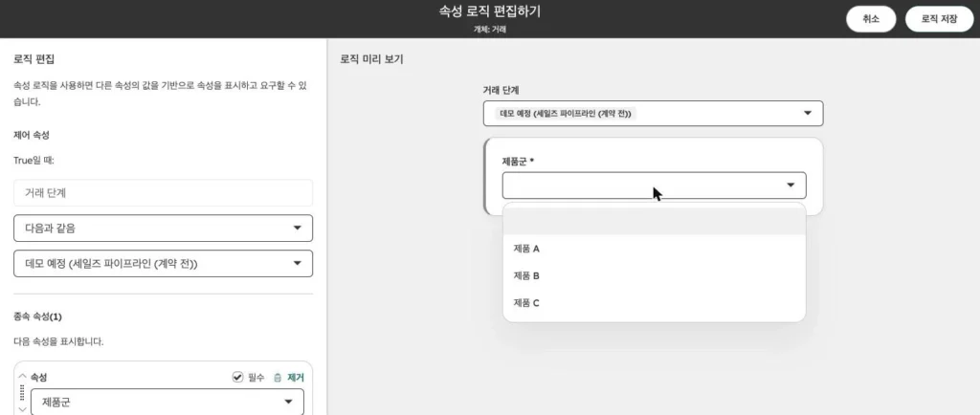Collapse the 제품군 preview dropdown arrow
980x415 pixels.
(791, 186)
